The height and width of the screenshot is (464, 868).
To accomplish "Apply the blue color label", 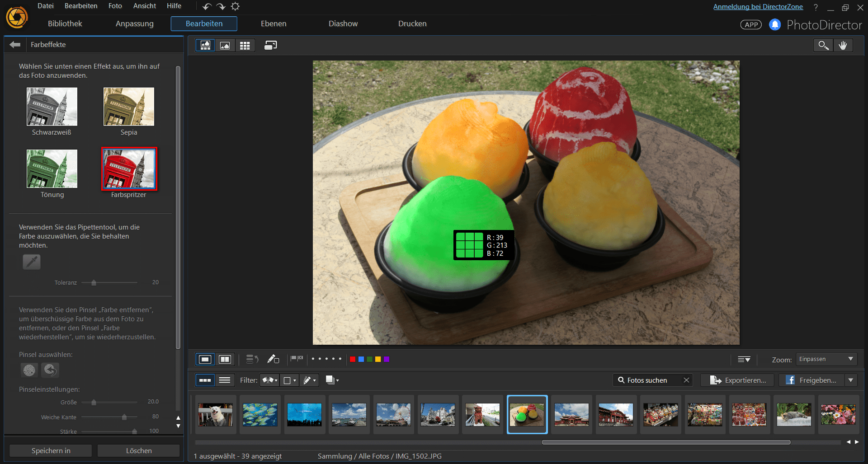I will [x=361, y=359].
